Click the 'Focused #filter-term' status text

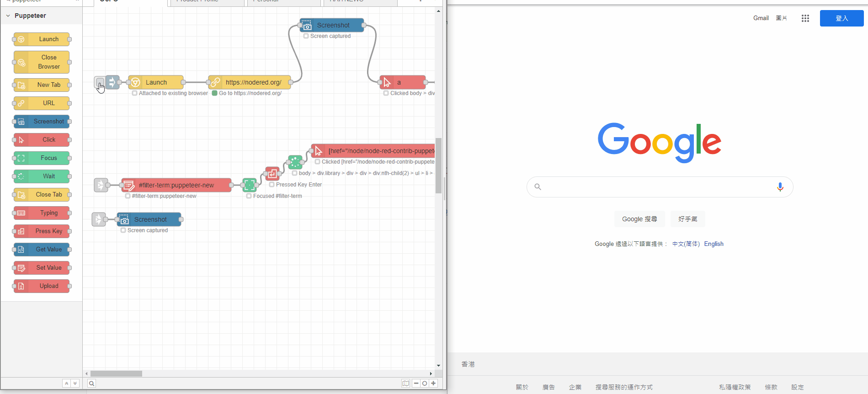pyautogui.click(x=277, y=196)
